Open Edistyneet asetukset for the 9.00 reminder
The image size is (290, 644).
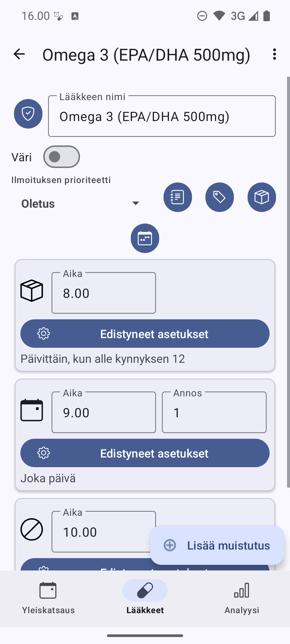pyautogui.click(x=145, y=453)
